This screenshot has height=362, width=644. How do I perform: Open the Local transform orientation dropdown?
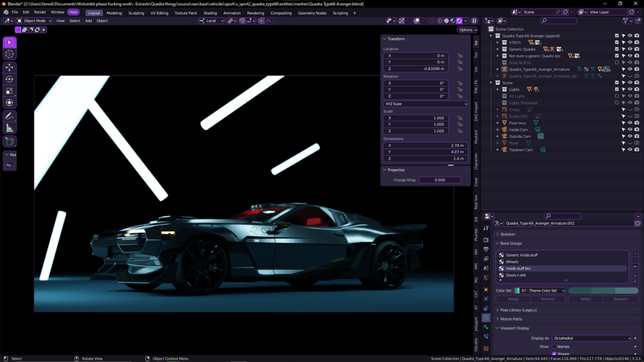coord(211,21)
